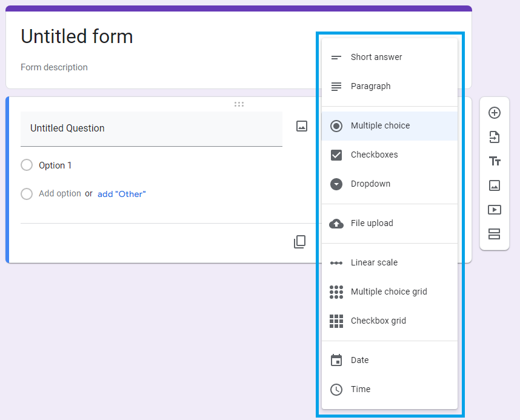520x420 pixels.
Task: Select Linear scale question type
Action: click(x=374, y=262)
